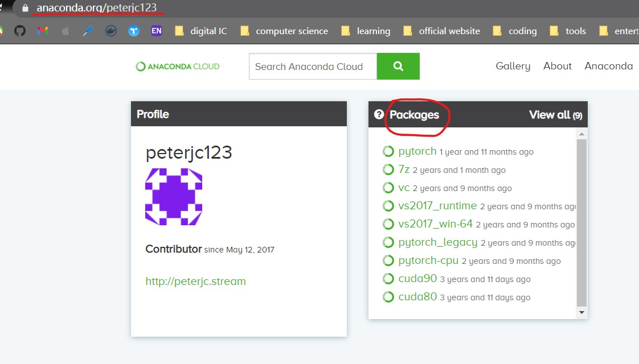The image size is (639, 364).
Task: Open the vc package link
Action: tap(404, 188)
